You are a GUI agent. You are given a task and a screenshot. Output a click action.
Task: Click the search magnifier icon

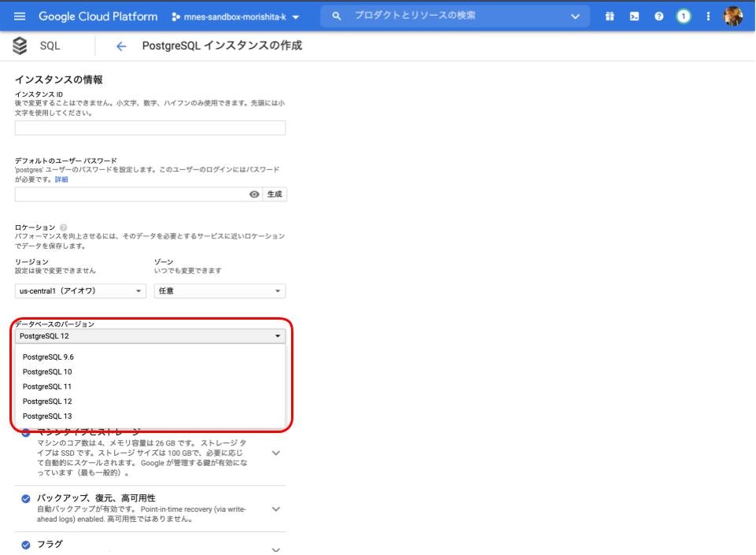click(x=337, y=16)
